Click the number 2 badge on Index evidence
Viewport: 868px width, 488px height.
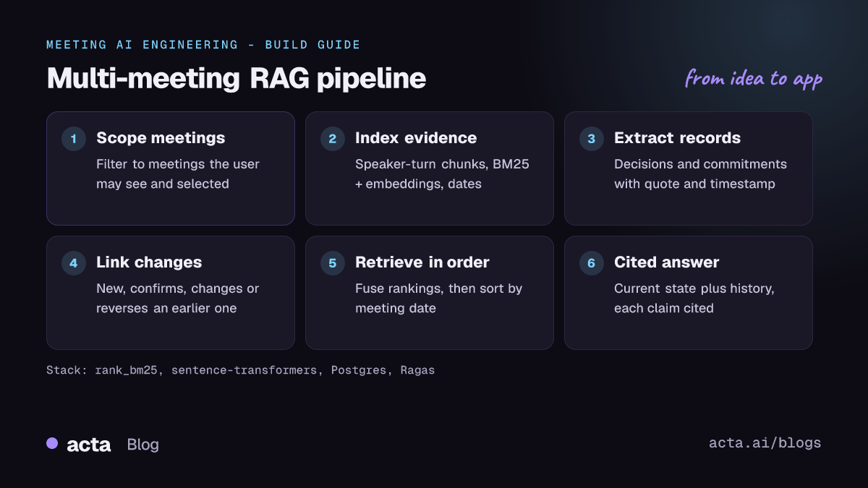click(x=333, y=139)
